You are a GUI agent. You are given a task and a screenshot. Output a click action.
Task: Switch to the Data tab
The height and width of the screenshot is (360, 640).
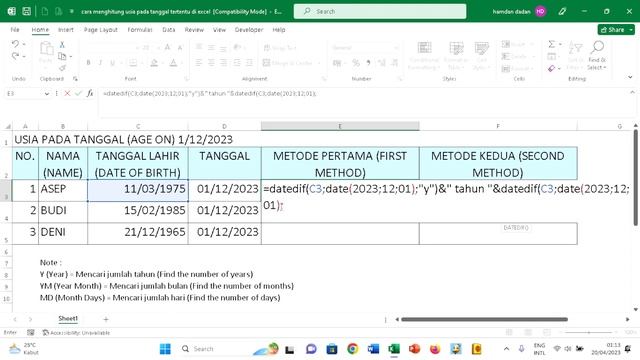[x=169, y=30]
